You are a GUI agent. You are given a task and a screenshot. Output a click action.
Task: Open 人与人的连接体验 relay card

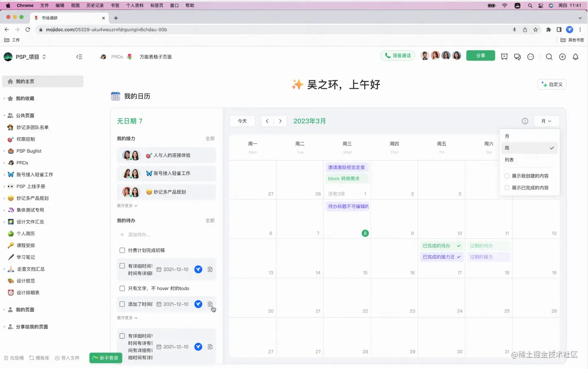pos(166,155)
